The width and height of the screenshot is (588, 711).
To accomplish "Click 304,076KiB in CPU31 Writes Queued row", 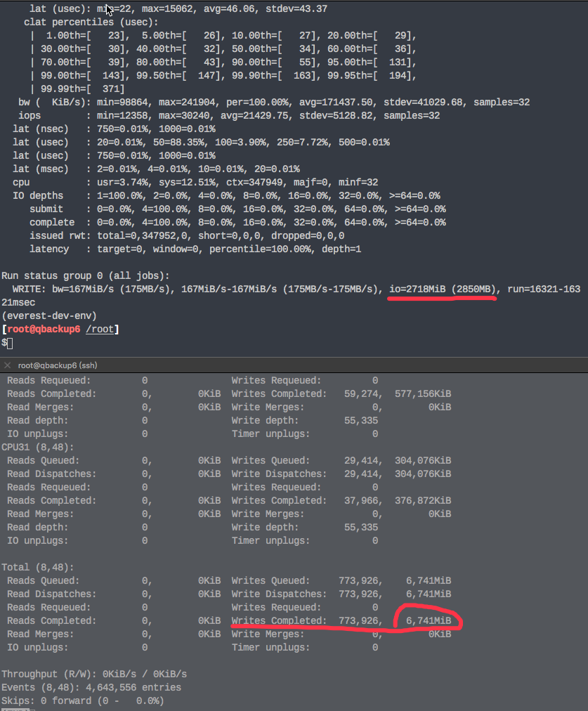I will (423, 460).
